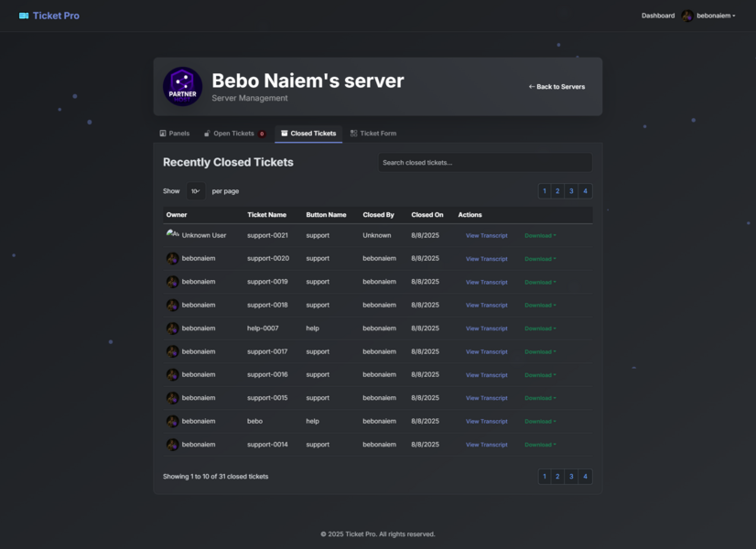Click the Owner column header
The width and height of the screenshot is (756, 549).
coord(177,215)
